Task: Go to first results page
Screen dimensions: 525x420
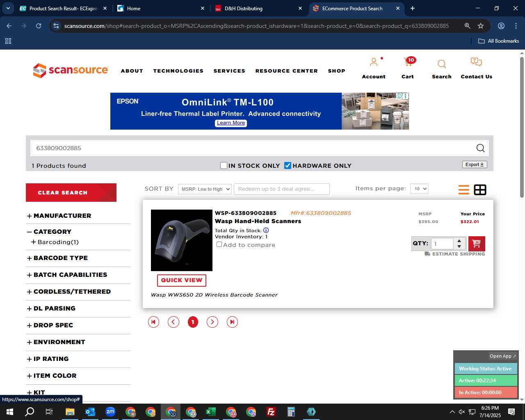Action: (153, 322)
